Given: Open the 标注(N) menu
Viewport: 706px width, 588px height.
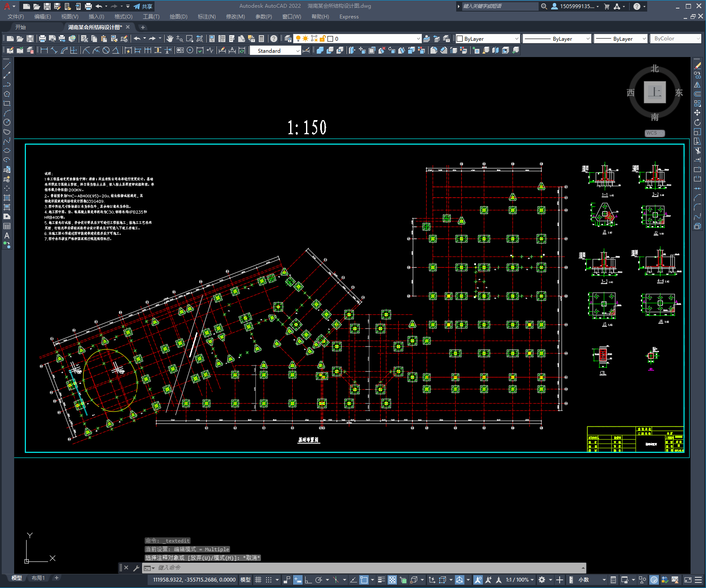Looking at the screenshot, I should coord(206,17).
